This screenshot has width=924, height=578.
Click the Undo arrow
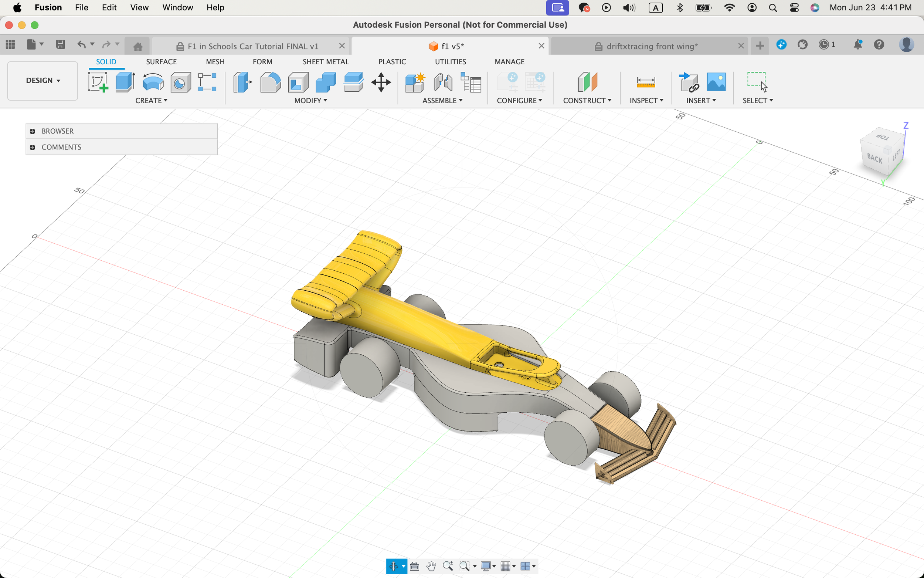click(81, 45)
